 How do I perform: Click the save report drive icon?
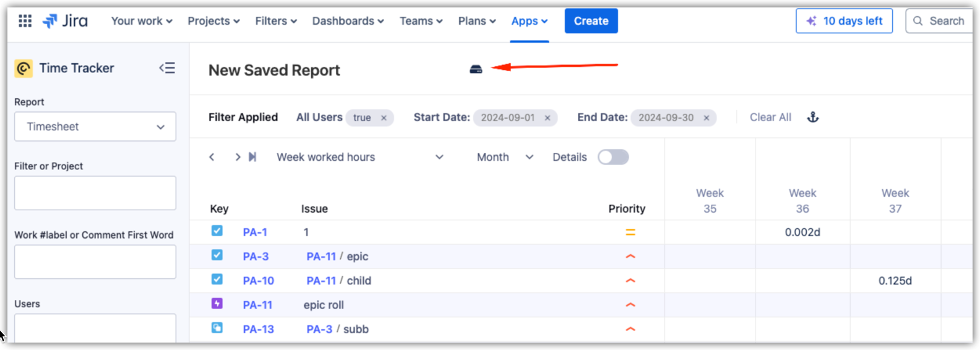pos(476,69)
